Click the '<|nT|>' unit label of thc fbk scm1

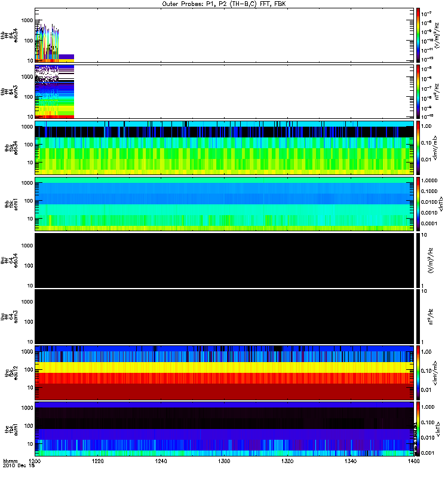pos(438,429)
